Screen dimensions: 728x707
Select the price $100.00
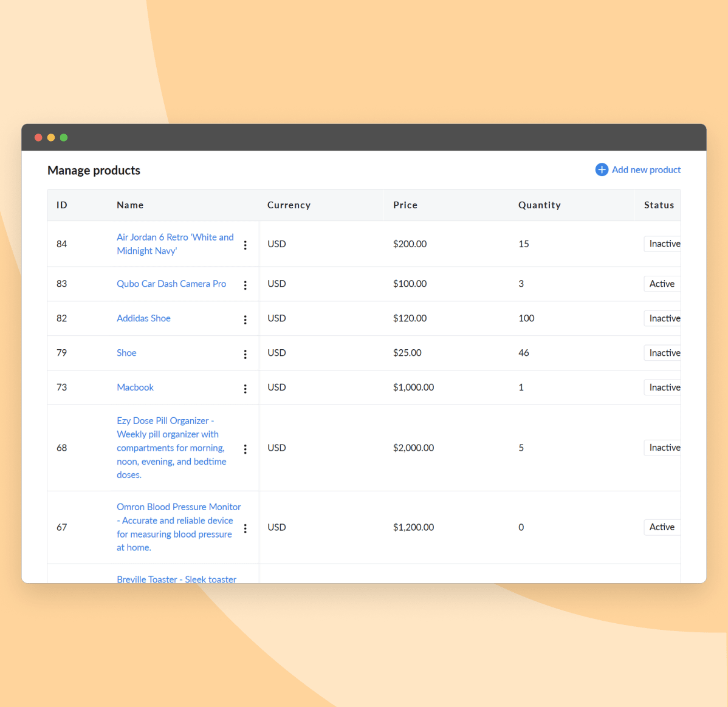410,284
